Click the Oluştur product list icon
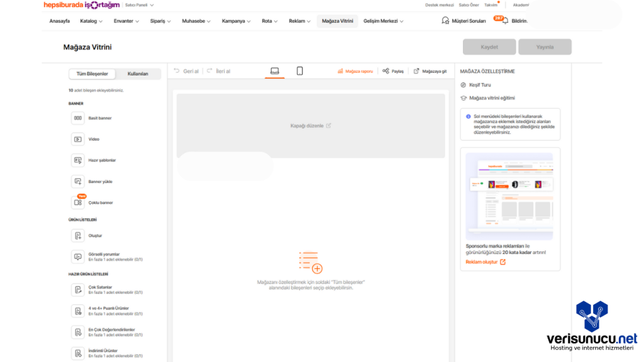The width and height of the screenshot is (644, 362). pyautogui.click(x=77, y=236)
